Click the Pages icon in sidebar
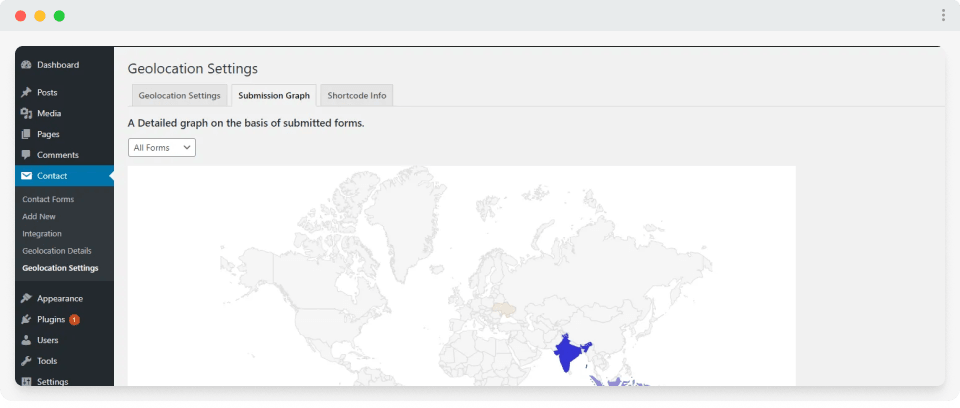 (x=26, y=134)
